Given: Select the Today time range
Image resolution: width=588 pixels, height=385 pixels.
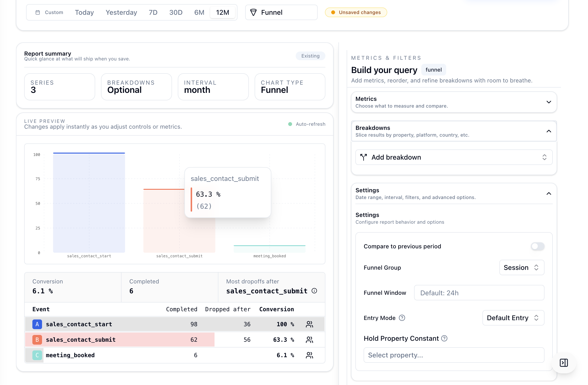Looking at the screenshot, I should 84,12.
